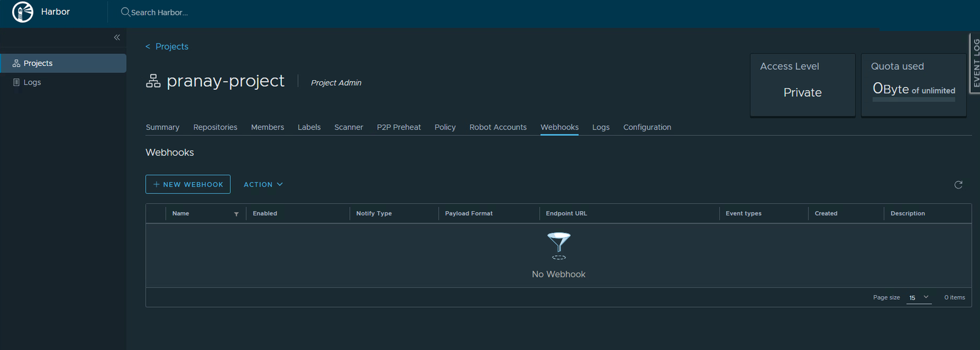
Task: Click the Harbor title text
Action: 55,12
